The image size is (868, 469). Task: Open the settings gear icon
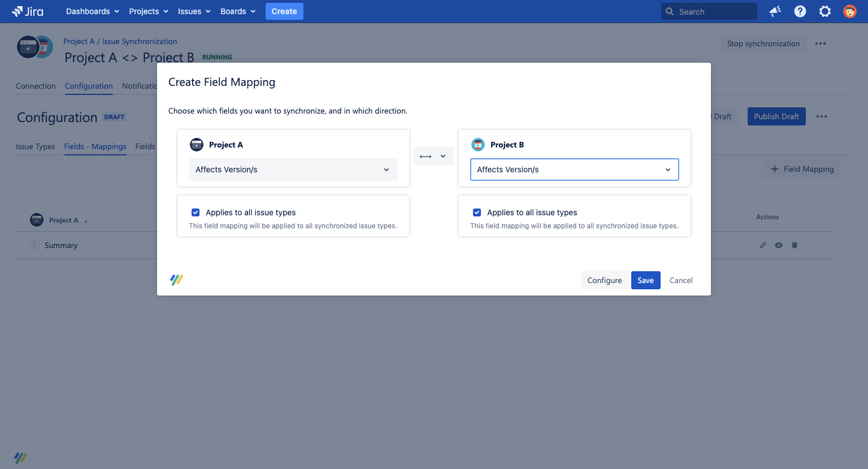pyautogui.click(x=825, y=11)
